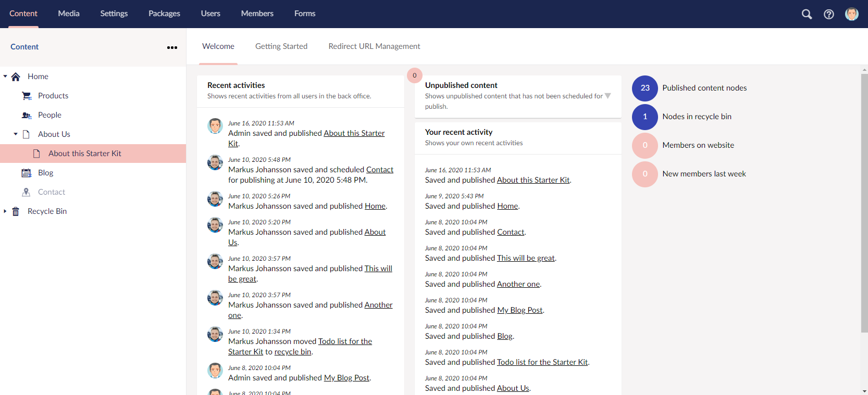Open the Media section in top menu
868x395 pixels.
[69, 14]
